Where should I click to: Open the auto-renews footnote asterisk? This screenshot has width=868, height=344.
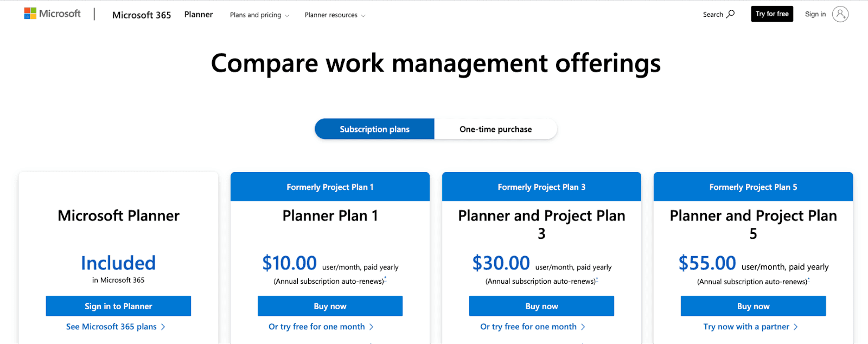[385, 278]
